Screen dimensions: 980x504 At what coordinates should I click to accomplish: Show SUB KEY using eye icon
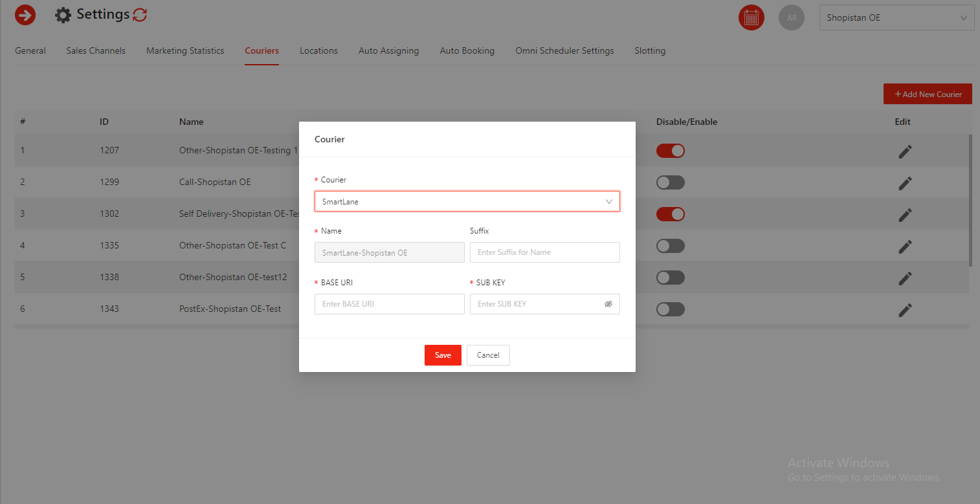[608, 304]
